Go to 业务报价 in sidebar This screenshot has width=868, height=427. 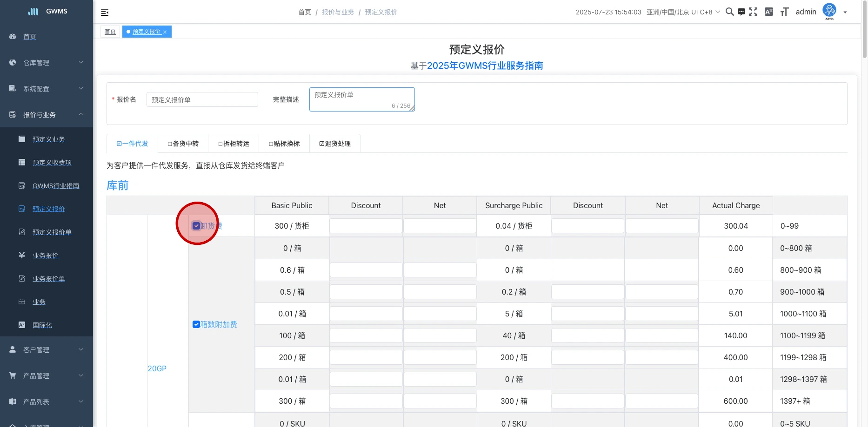coord(46,256)
